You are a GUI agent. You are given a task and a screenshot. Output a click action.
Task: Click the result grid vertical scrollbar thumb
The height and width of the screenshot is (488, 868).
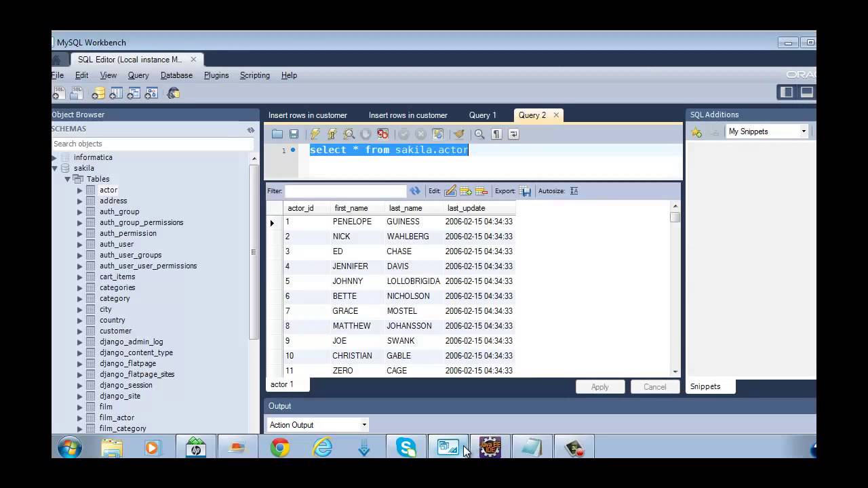pos(675,217)
